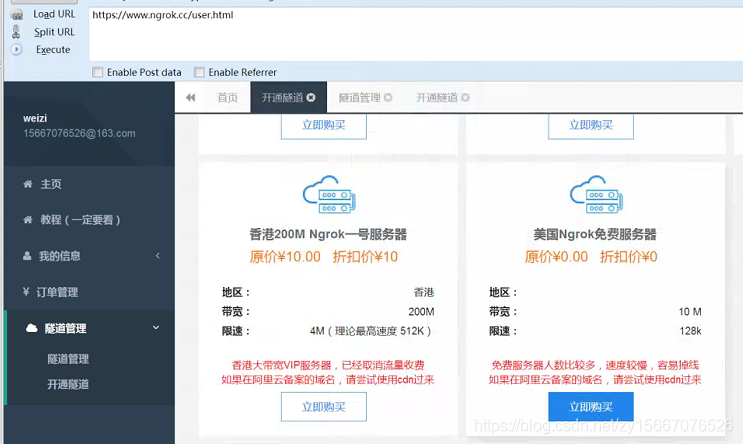Click US free server cloud icon

click(x=596, y=195)
